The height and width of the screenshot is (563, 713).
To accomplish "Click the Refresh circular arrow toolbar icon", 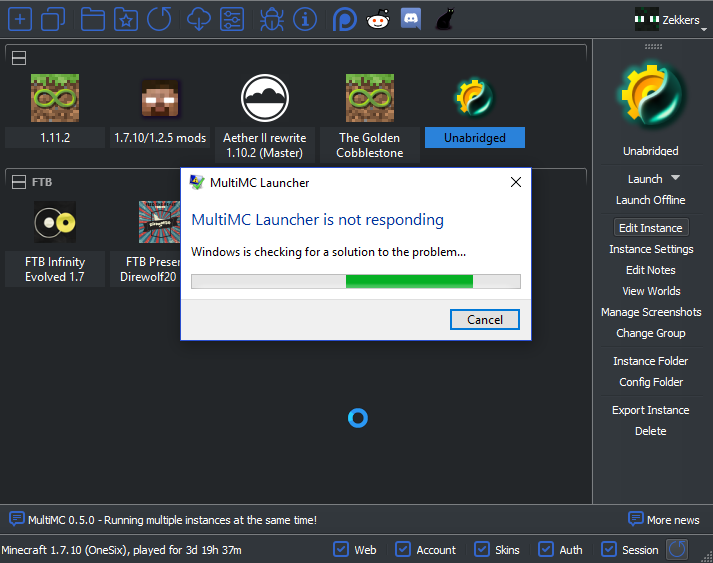I will point(159,20).
